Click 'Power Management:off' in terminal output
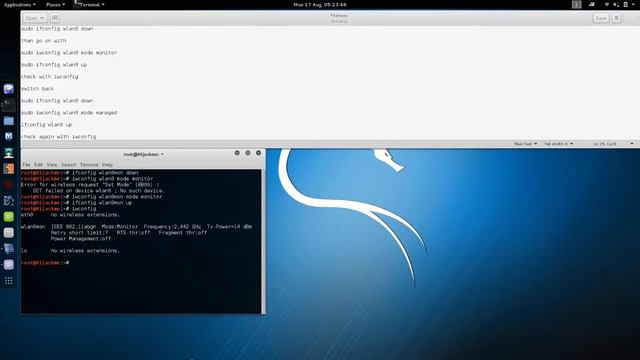 [x=81, y=238]
